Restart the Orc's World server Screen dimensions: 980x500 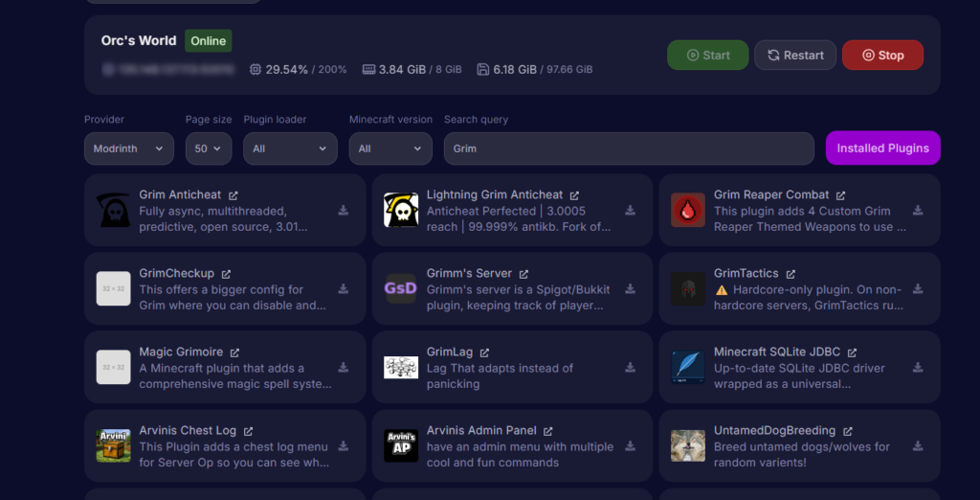(795, 55)
